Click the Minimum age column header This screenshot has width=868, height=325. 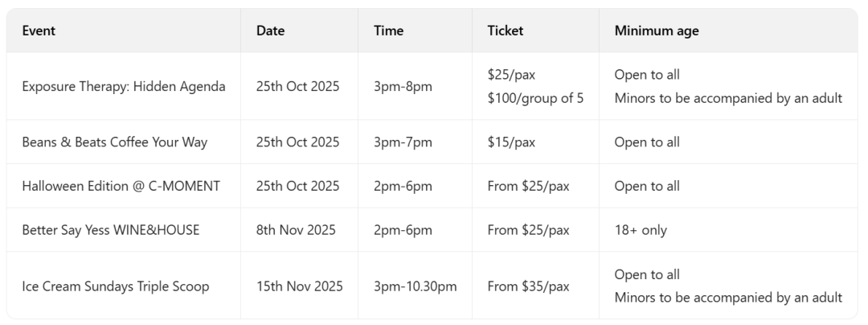click(656, 31)
